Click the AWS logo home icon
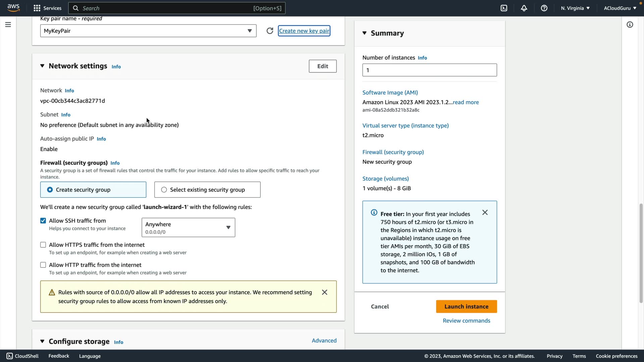Viewport: 644px width, 362px height. pyautogui.click(x=13, y=8)
